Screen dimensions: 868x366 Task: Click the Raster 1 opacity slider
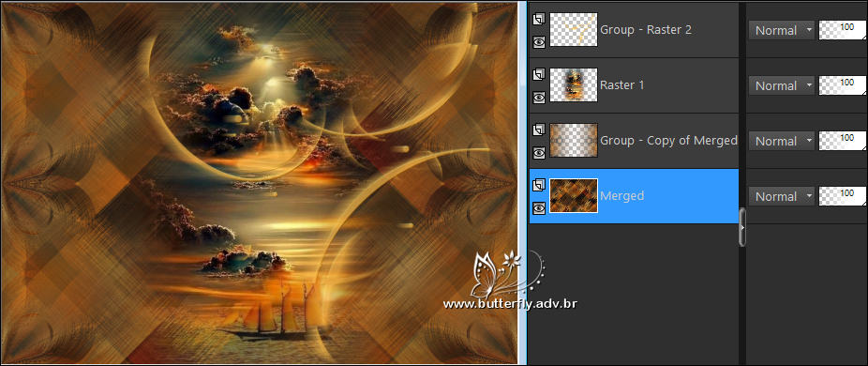click(843, 85)
